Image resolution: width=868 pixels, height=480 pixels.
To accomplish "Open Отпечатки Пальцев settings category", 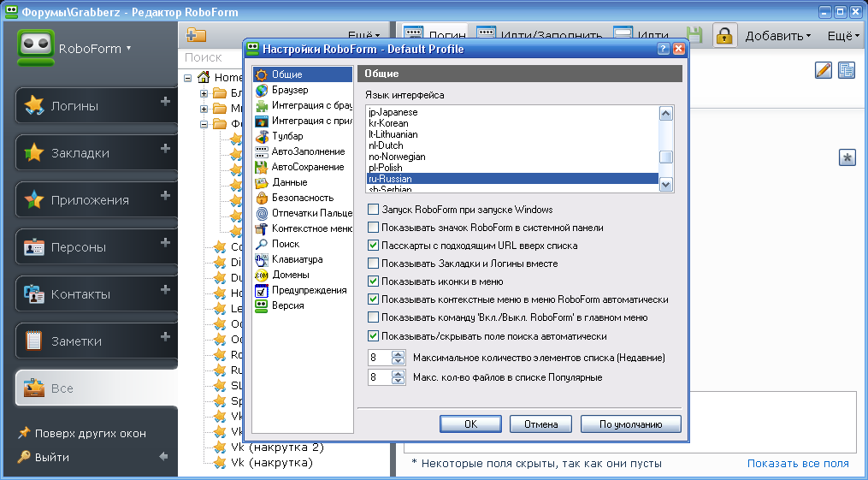I will click(x=302, y=213).
